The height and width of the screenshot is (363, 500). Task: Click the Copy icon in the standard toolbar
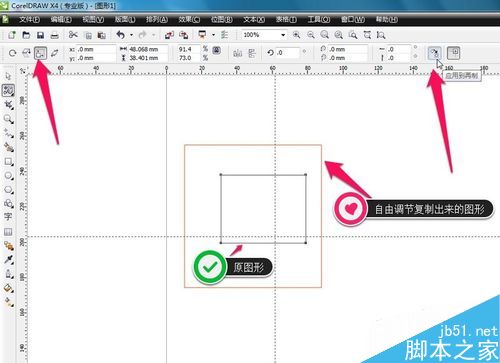[x=88, y=35]
